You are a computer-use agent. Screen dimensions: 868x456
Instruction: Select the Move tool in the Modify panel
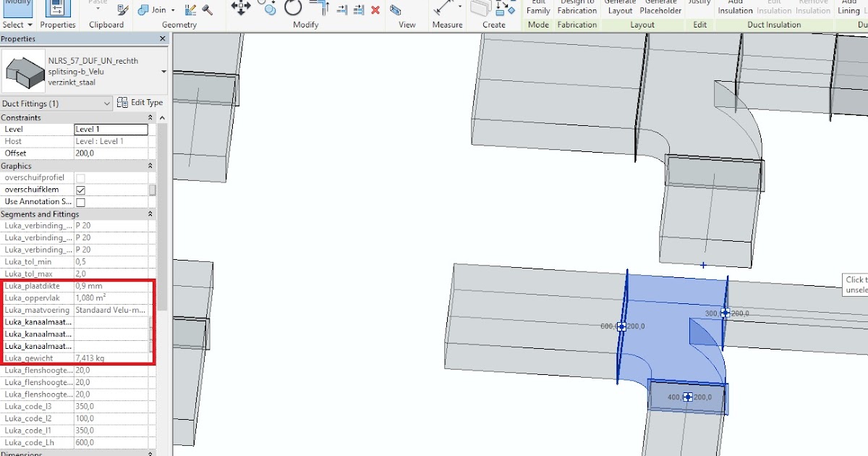[240, 7]
